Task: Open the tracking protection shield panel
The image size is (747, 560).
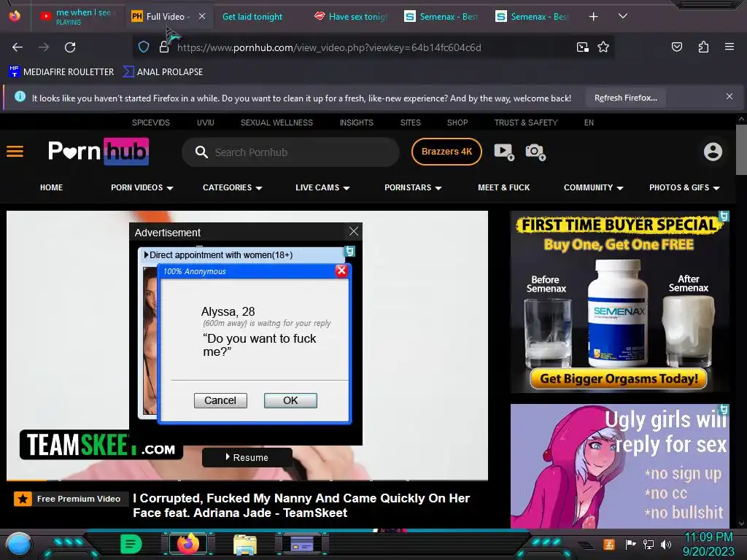Action: pos(144,47)
